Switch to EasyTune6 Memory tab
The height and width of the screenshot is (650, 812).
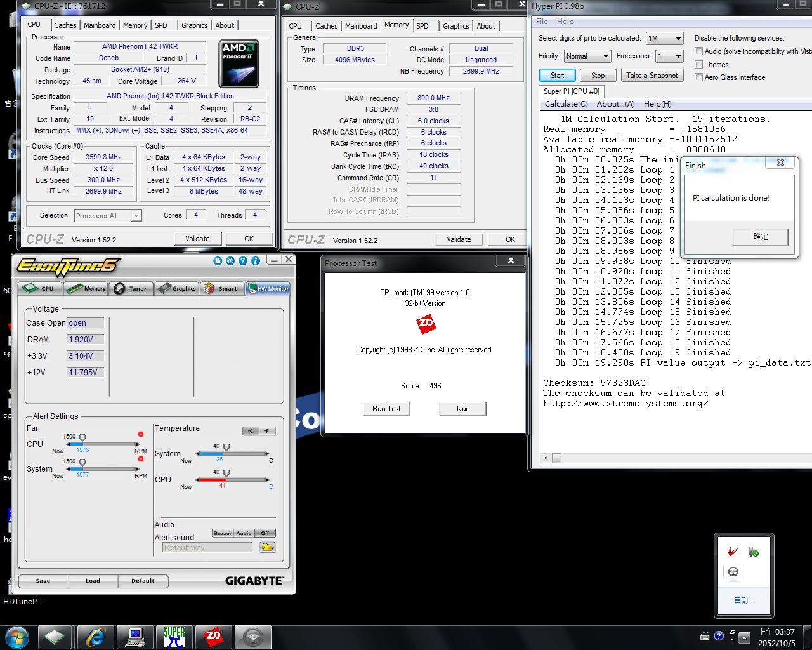point(86,288)
